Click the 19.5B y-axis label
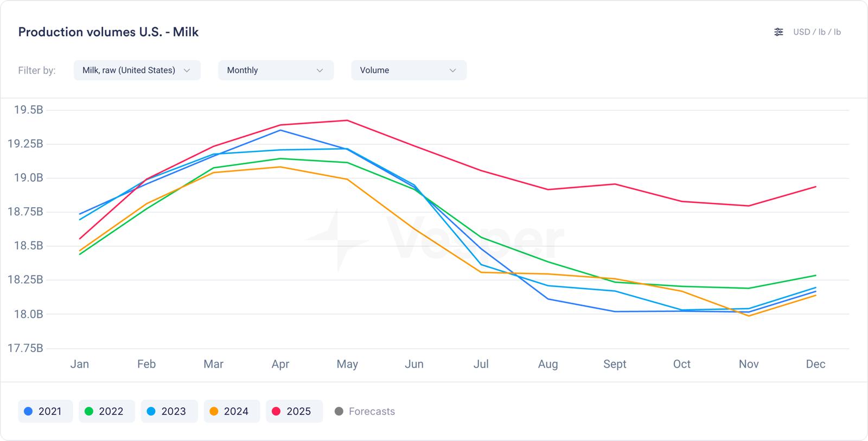 click(x=28, y=110)
